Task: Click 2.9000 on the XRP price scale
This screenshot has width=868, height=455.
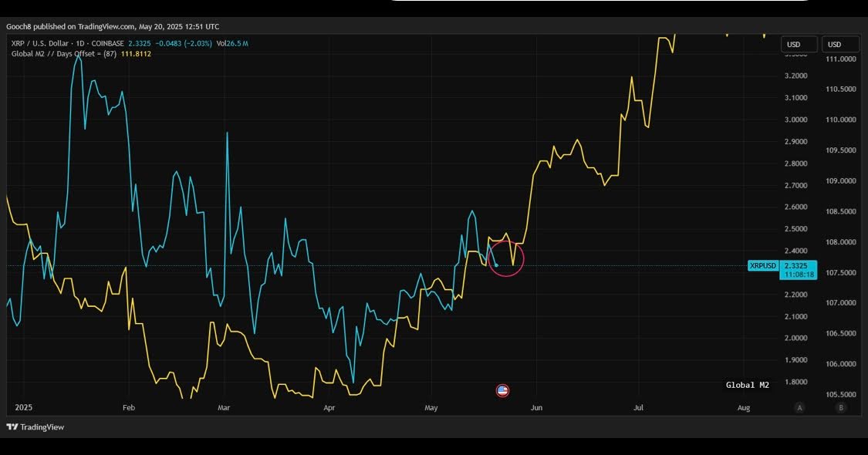Action: tap(795, 142)
